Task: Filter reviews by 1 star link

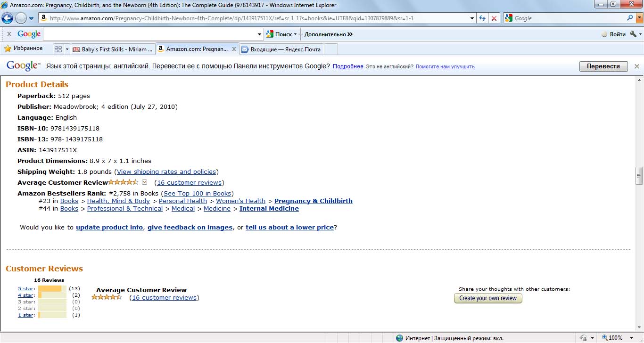Action: tap(26, 315)
